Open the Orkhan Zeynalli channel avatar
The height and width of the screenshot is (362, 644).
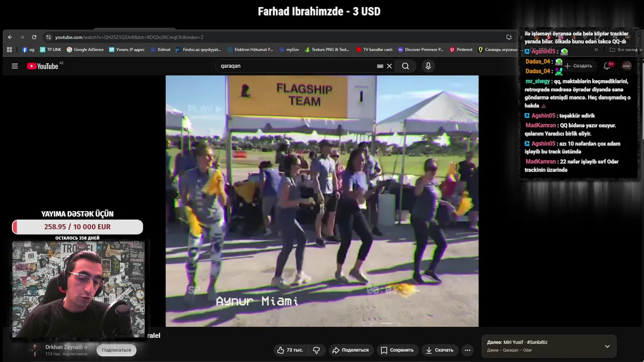(35, 350)
